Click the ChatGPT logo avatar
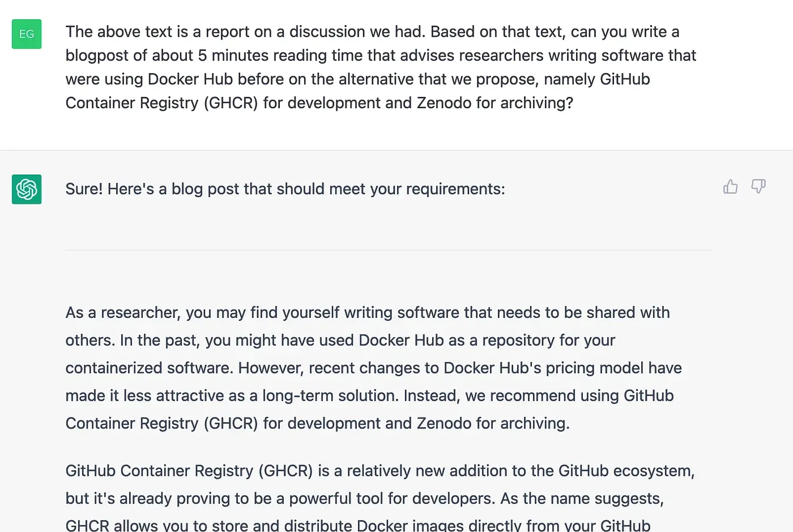Image resolution: width=793 pixels, height=532 pixels. click(27, 189)
